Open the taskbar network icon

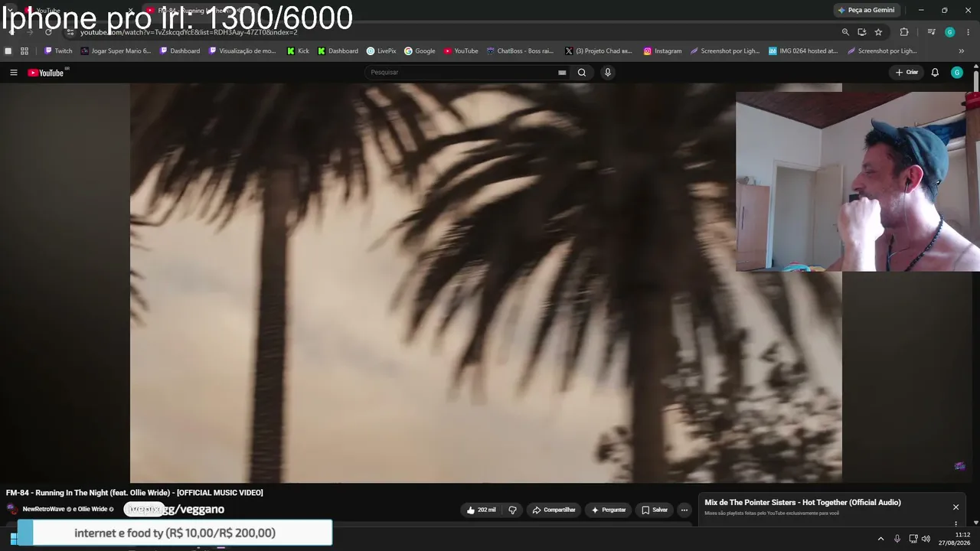coord(913,539)
